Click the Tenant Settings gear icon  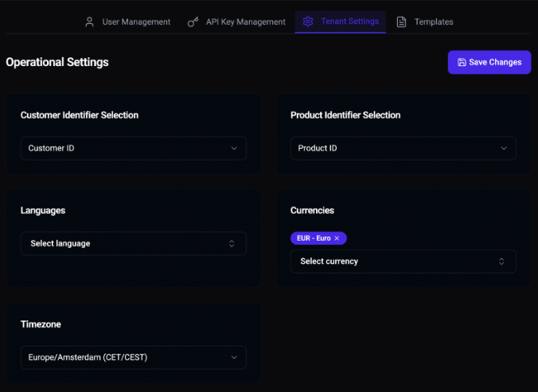[x=308, y=21]
